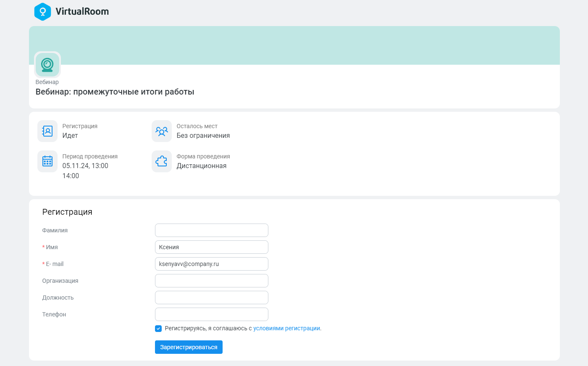The image size is (588, 366).
Task: Uncheck the registration terms agreement checkbox
Action: pos(158,329)
